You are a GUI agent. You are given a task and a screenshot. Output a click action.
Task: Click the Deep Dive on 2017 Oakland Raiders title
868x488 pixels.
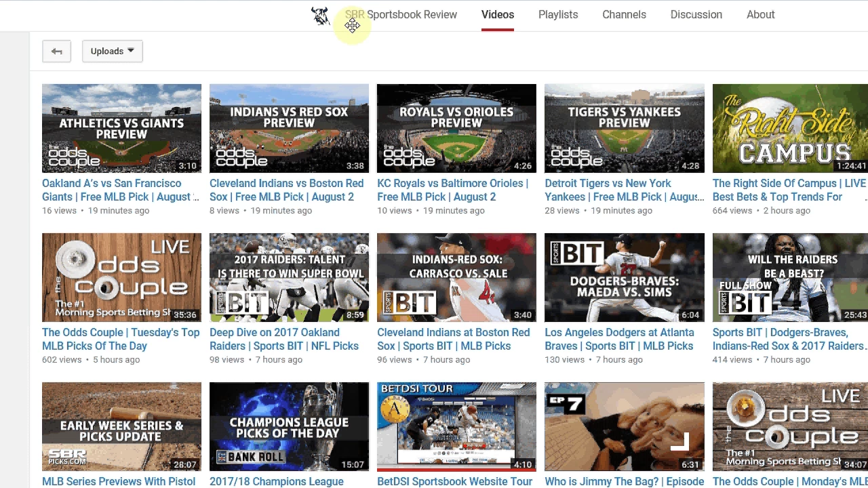pos(284,339)
